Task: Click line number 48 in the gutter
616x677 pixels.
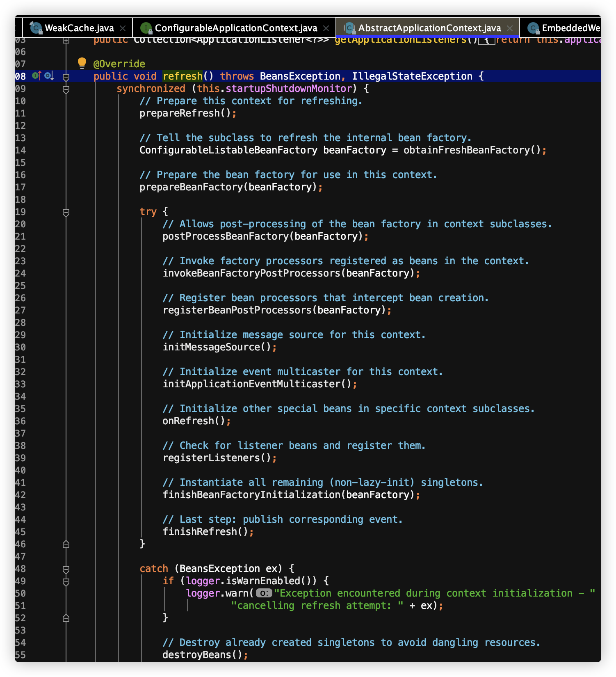Action: [21, 568]
